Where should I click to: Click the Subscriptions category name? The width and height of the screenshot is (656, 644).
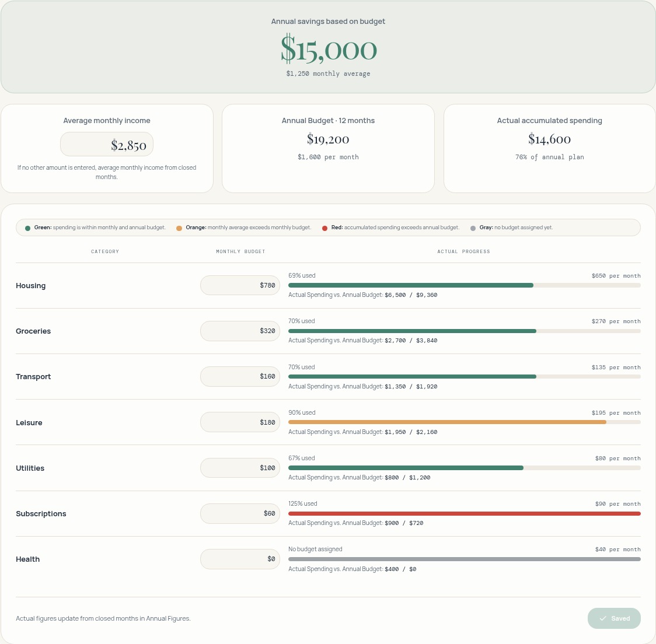[x=41, y=513]
